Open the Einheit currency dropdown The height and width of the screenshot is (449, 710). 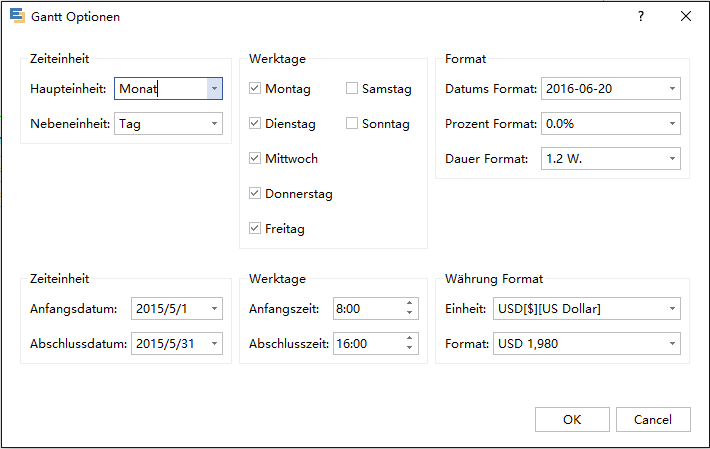pos(671,309)
